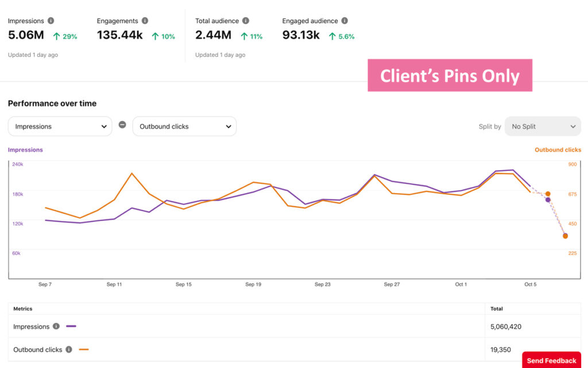
Task: Click the Client's Pins Only banner
Action: tap(450, 75)
